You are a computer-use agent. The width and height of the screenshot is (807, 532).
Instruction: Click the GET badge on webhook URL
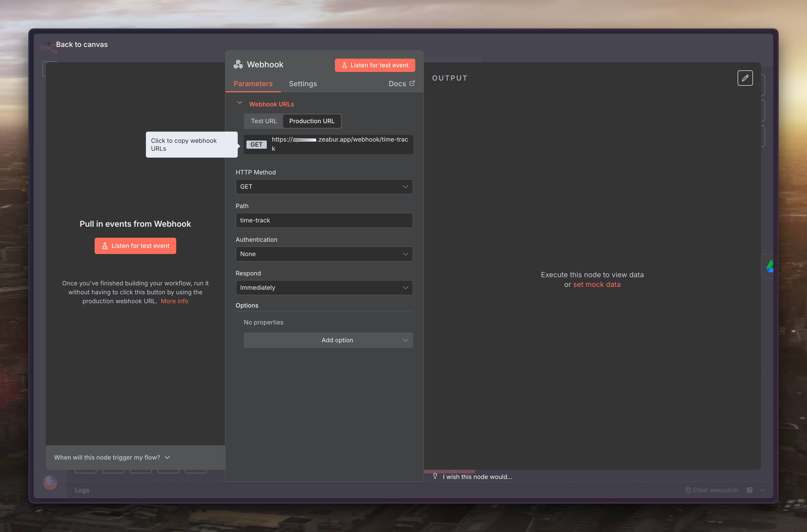coord(256,145)
